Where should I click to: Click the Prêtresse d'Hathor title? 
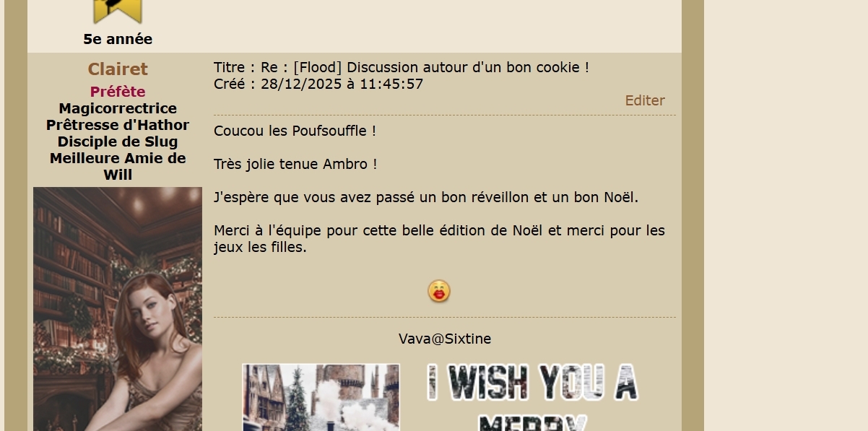[118, 125]
